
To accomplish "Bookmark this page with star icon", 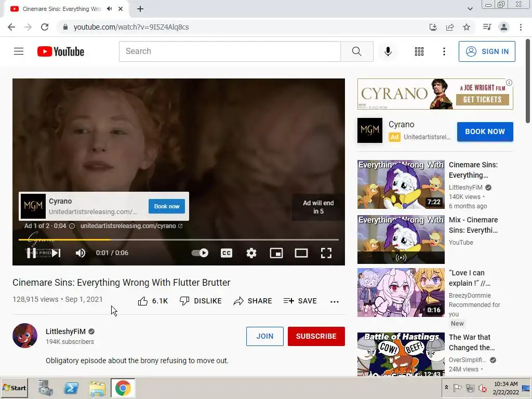I will (467, 27).
